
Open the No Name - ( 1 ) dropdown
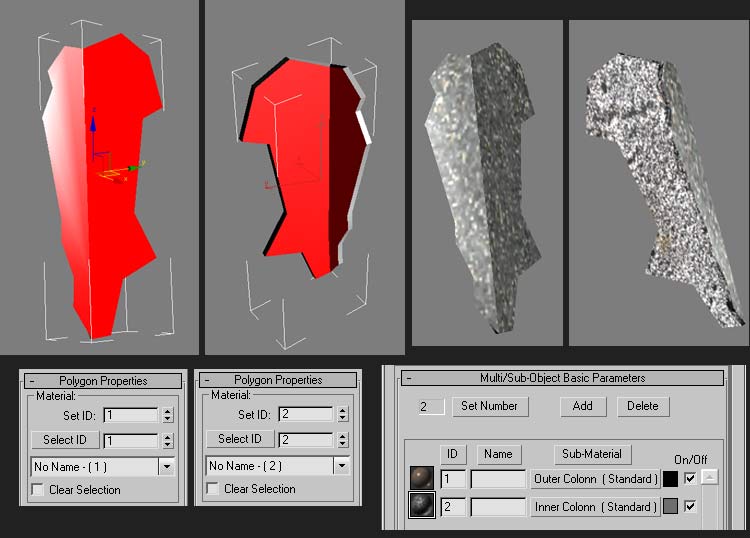point(166,466)
